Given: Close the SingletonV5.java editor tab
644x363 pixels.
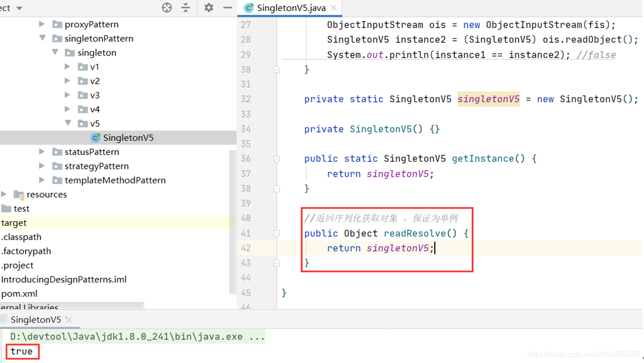Looking at the screenshot, I should (334, 8).
